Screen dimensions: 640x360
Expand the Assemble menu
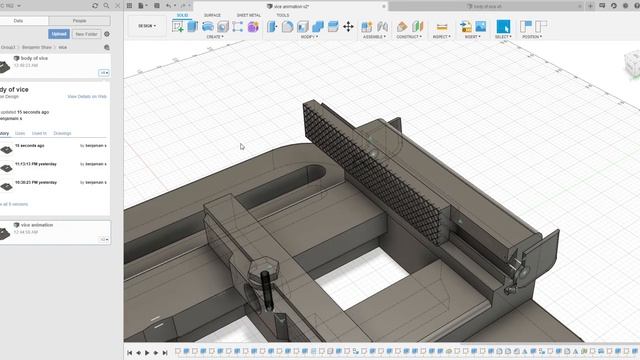click(x=374, y=37)
